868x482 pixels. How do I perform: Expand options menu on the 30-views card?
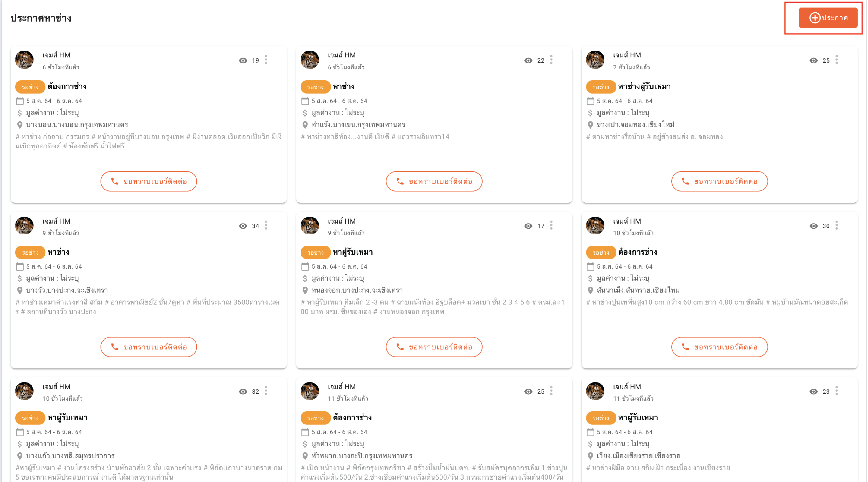pyautogui.click(x=837, y=226)
